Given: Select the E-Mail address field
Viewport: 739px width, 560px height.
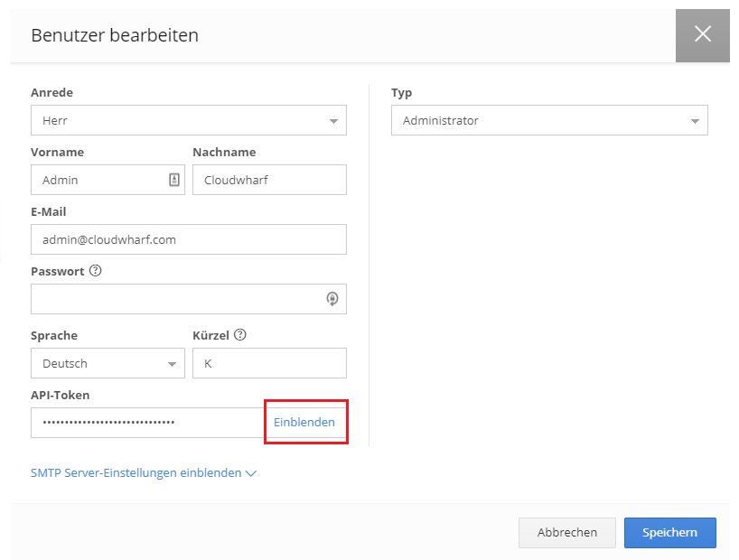Looking at the screenshot, I should [188, 239].
